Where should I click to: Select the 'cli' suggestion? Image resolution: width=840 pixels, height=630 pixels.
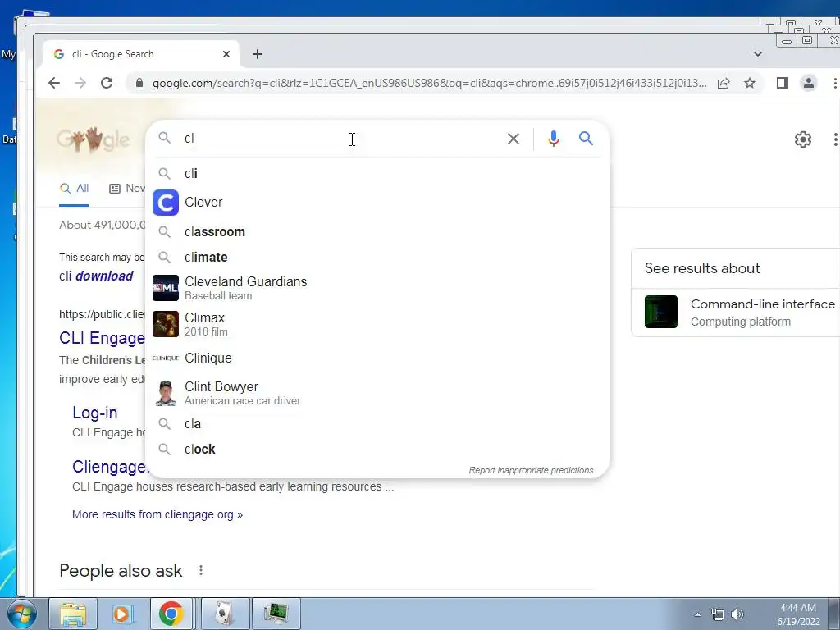pos(377,174)
